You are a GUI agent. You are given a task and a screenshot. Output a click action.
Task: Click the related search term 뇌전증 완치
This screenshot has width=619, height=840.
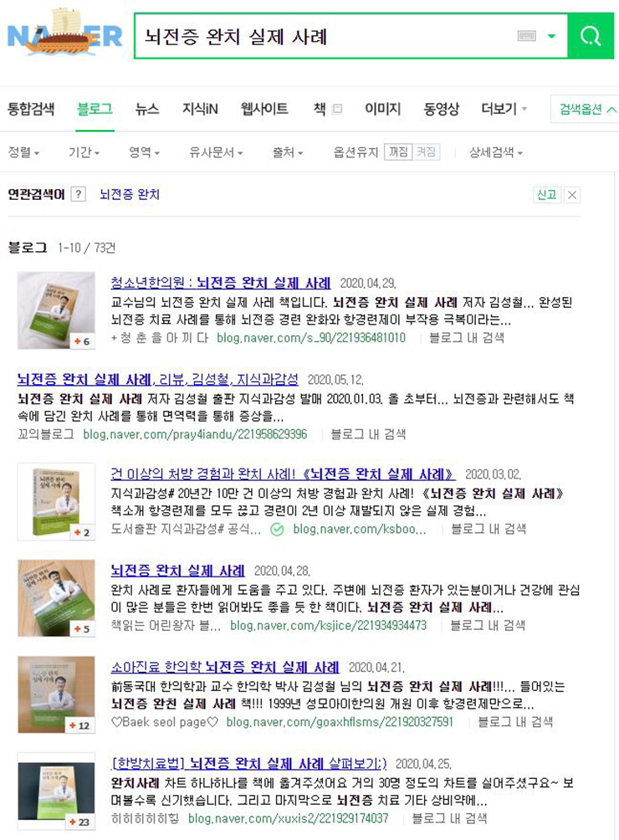click(x=130, y=194)
